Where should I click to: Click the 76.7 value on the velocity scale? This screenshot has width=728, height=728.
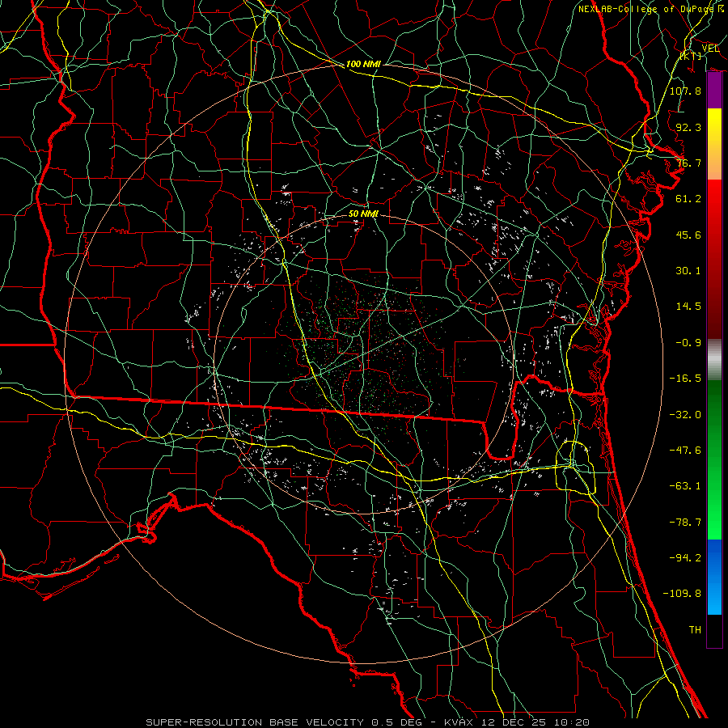point(688,163)
